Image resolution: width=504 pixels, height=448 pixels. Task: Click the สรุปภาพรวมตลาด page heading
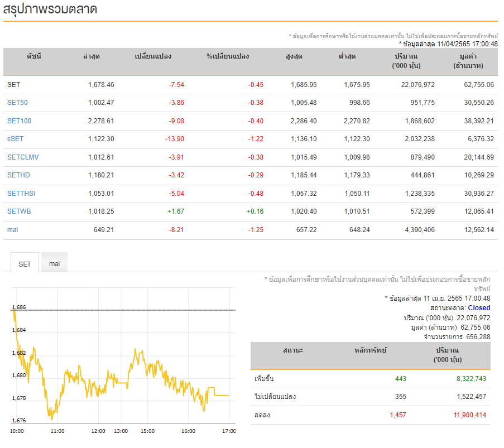[x=50, y=9]
